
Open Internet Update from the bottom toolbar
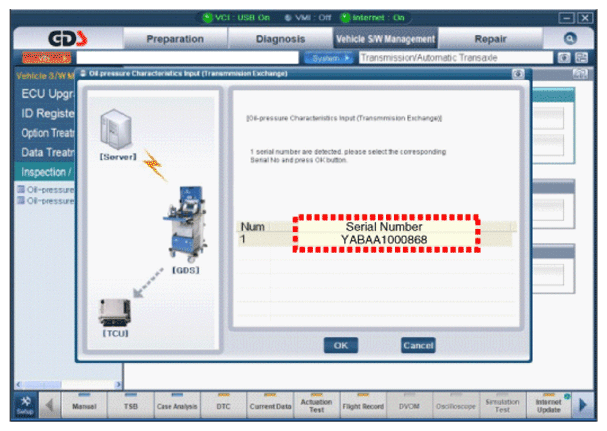point(549,405)
